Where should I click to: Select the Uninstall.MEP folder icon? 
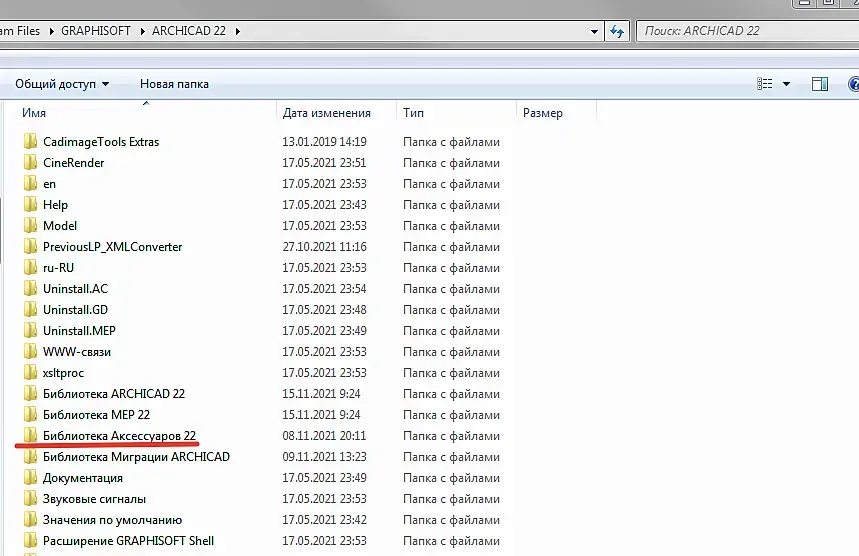click(31, 331)
